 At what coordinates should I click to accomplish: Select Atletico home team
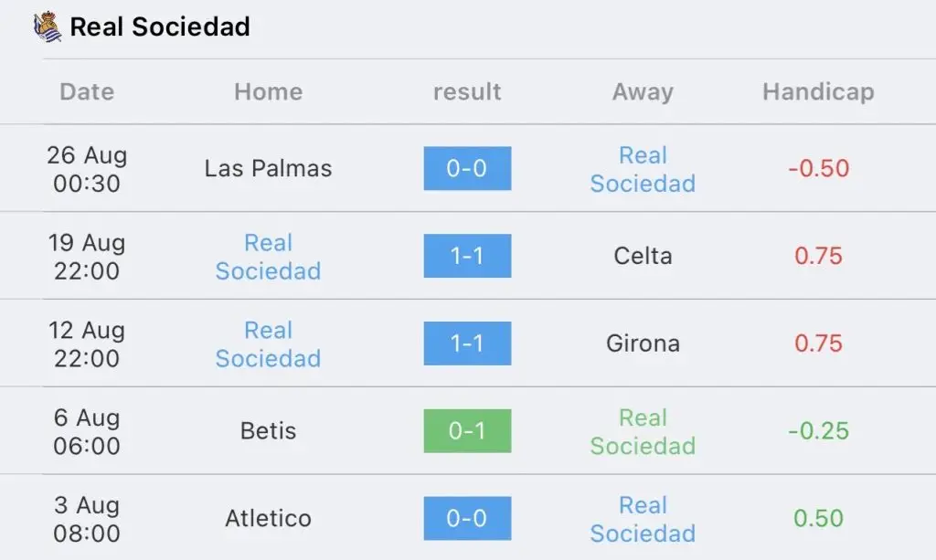tap(268, 518)
